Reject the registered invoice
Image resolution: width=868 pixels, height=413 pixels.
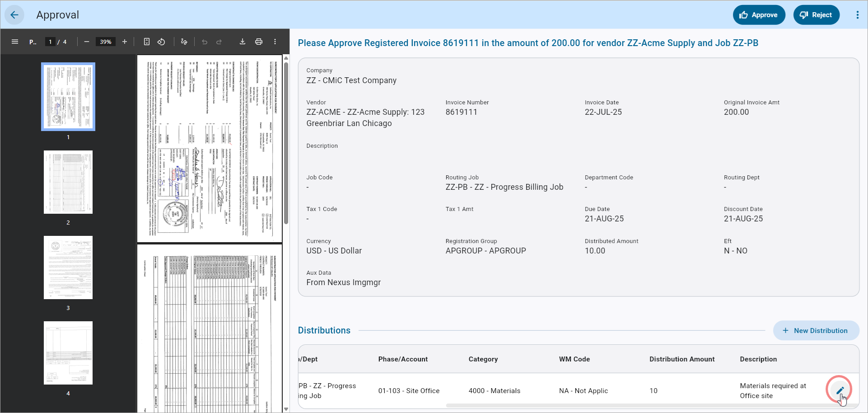[x=816, y=15]
